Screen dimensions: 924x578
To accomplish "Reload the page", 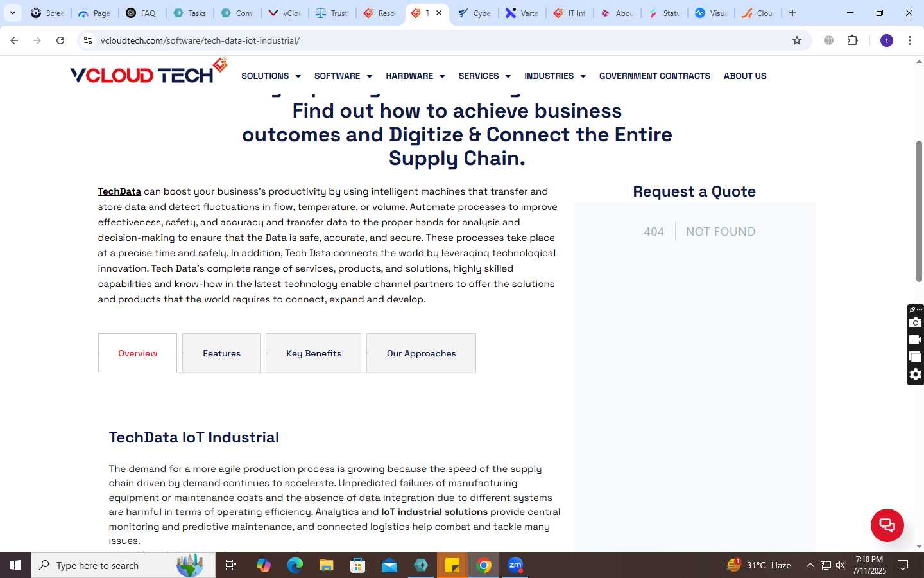I will (x=60, y=40).
